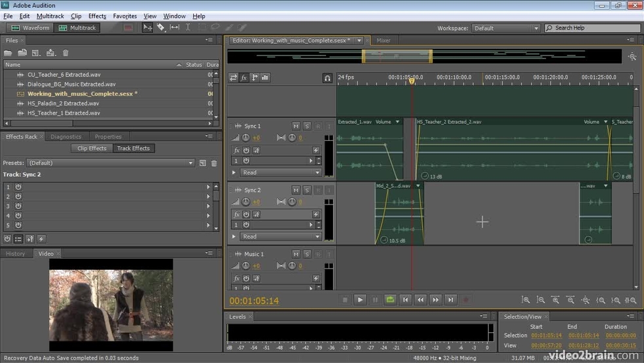644x363 pixels.
Task: Select Track Effects button
Action: (134, 148)
